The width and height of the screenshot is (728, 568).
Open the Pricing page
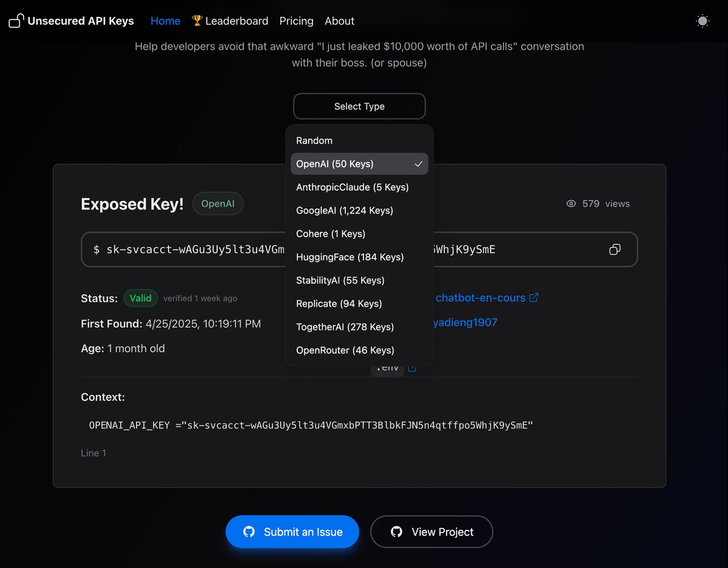click(297, 21)
